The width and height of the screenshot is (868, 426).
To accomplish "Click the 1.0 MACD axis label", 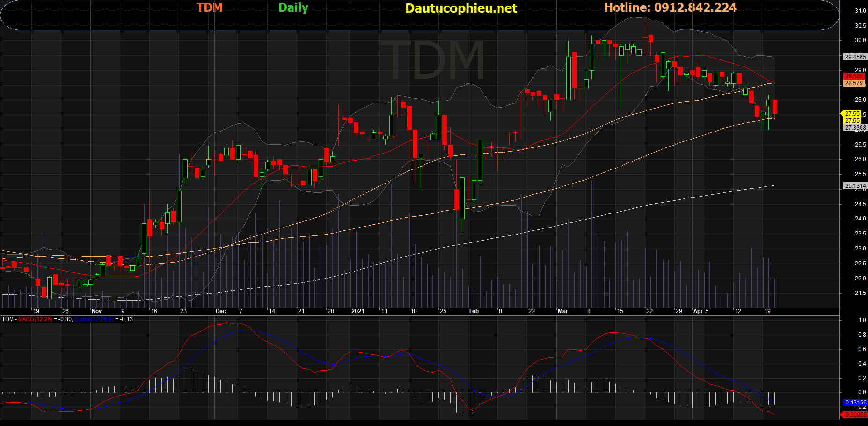I will coord(862,320).
